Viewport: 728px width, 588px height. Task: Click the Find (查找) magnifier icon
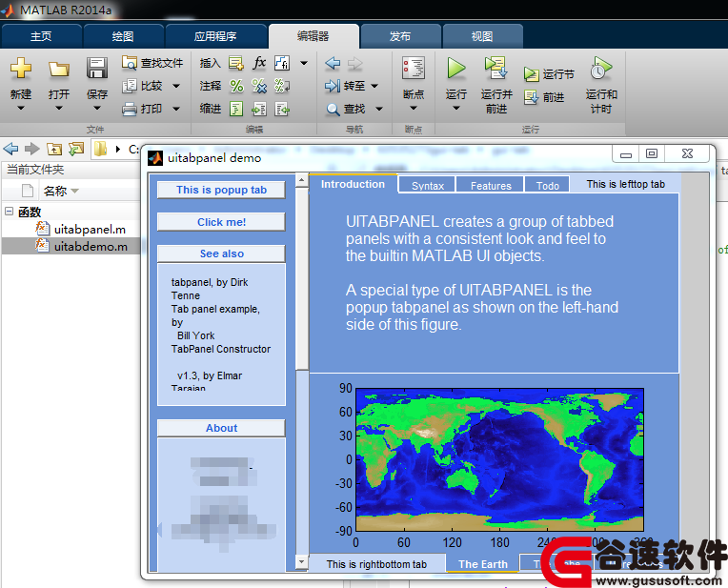333,110
